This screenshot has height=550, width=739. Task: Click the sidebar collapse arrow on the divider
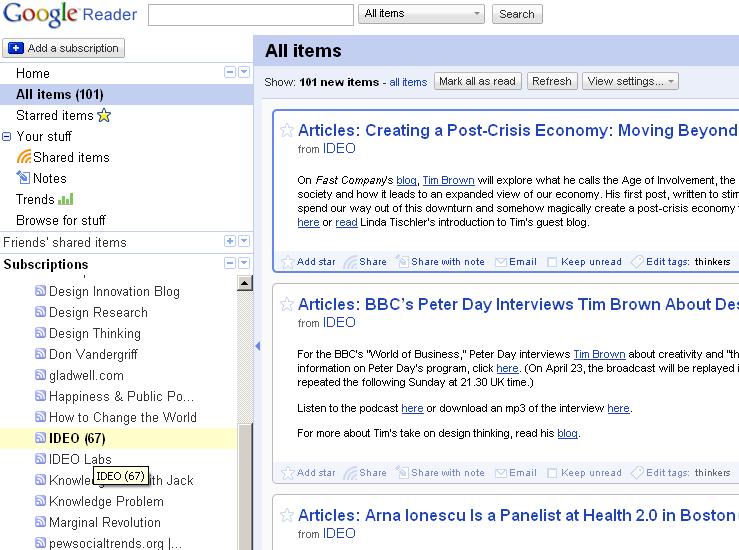click(257, 346)
